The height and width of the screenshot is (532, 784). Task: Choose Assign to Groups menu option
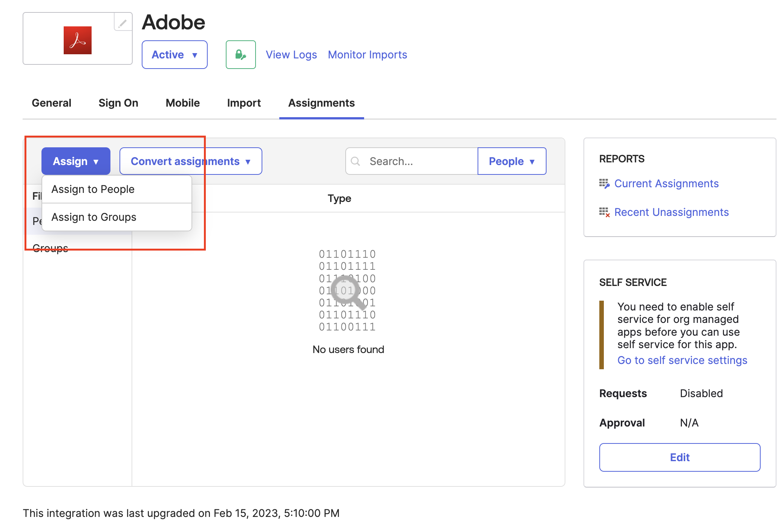(x=117, y=217)
